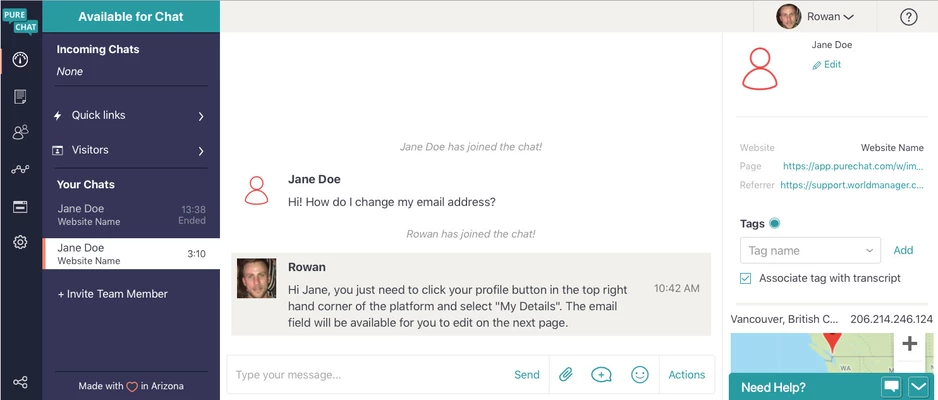Expand the Quick links section
The height and width of the screenshot is (400, 938).
click(x=131, y=116)
